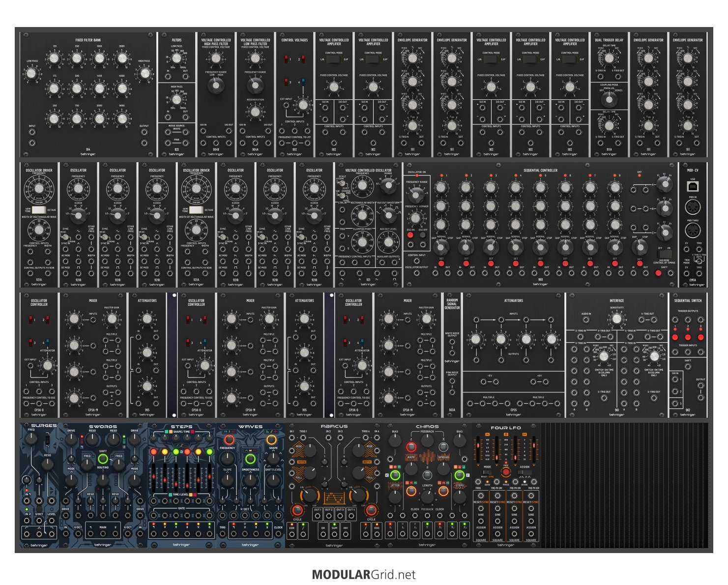Click the Feedback knob on Chaos

click(427, 441)
